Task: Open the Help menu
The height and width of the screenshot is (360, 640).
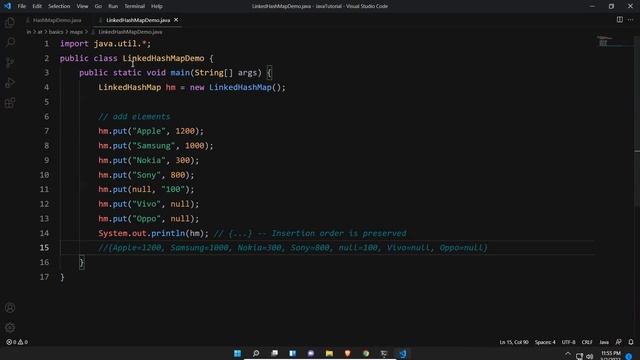Action: point(157,6)
